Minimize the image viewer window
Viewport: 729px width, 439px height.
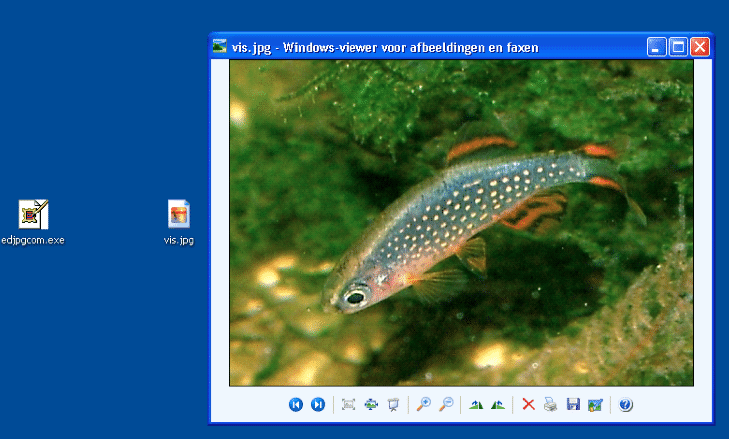[x=656, y=47]
